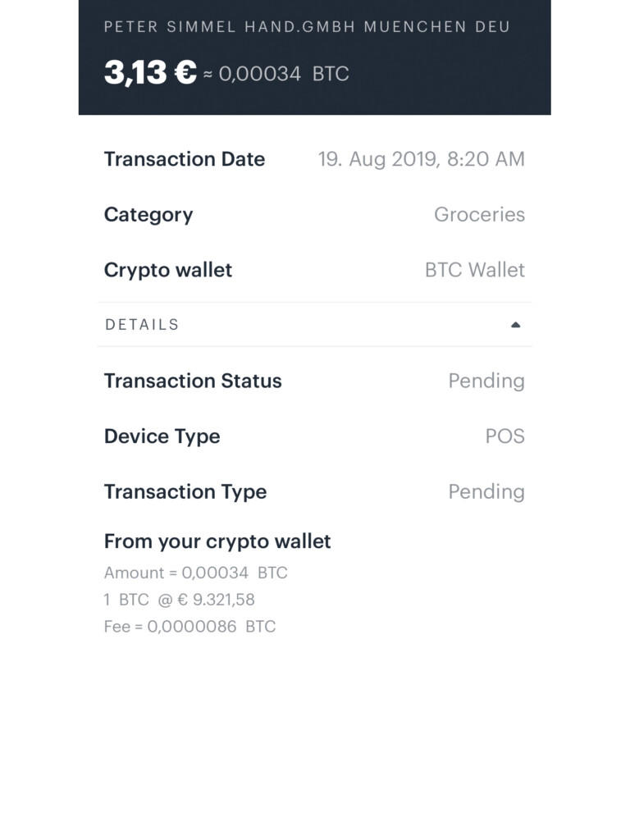Click the Transaction Status label
Screen dimensions: 630x840
[193, 381]
